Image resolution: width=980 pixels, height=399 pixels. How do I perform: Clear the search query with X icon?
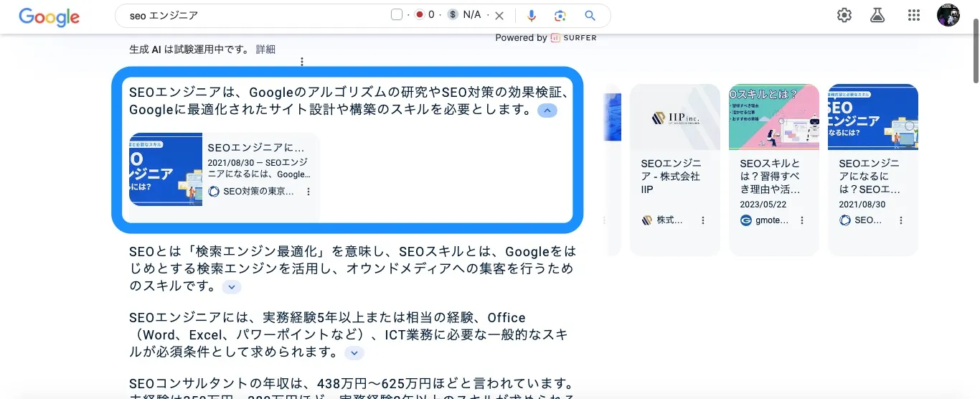point(500,15)
